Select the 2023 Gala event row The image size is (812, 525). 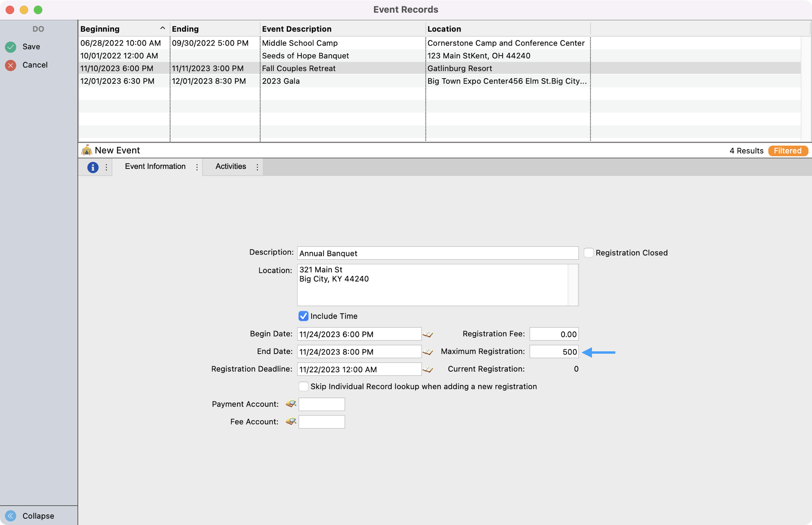click(281, 81)
